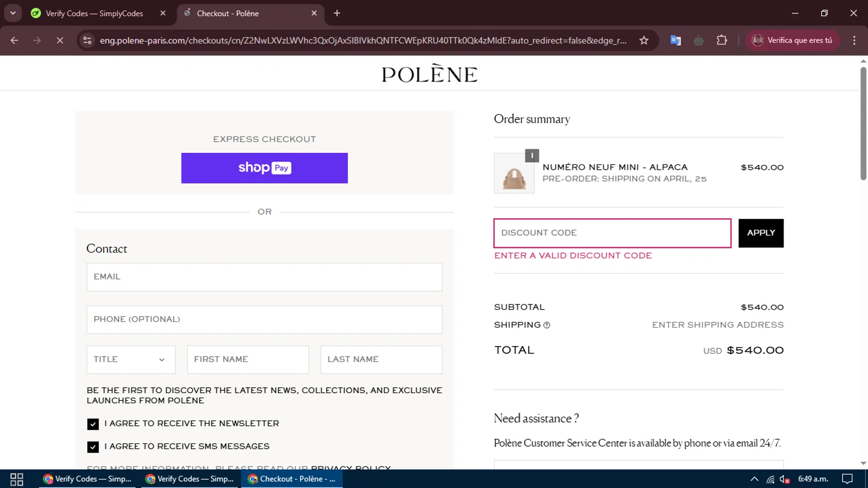Go forward one page
Screen dimensions: 868x488
(37, 41)
